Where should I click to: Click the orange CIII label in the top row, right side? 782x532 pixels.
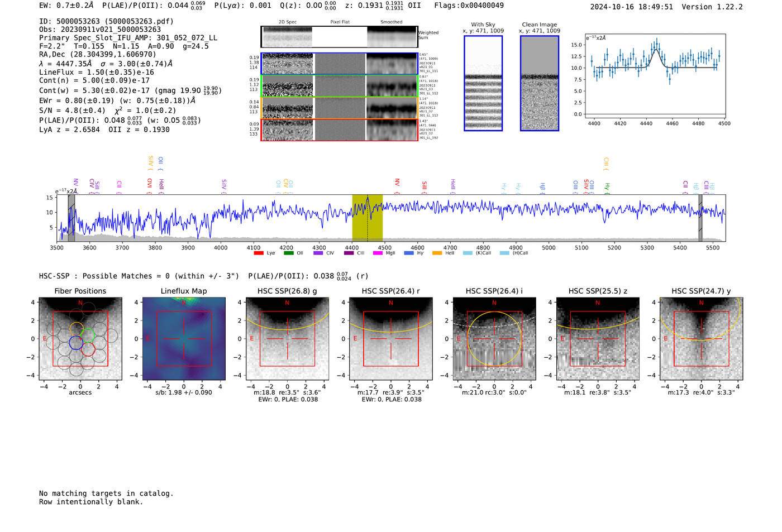tap(606, 163)
